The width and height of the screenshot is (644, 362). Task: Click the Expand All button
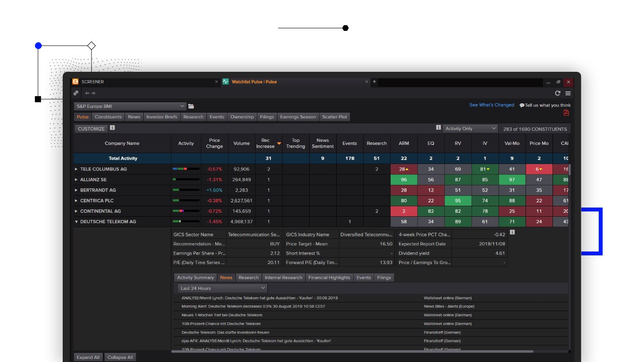[88, 357]
